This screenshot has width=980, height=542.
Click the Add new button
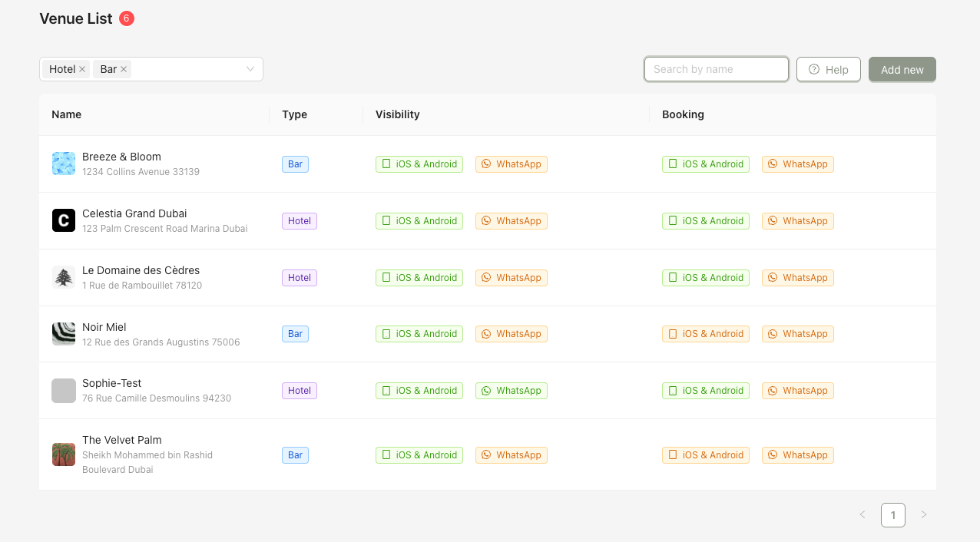point(902,69)
